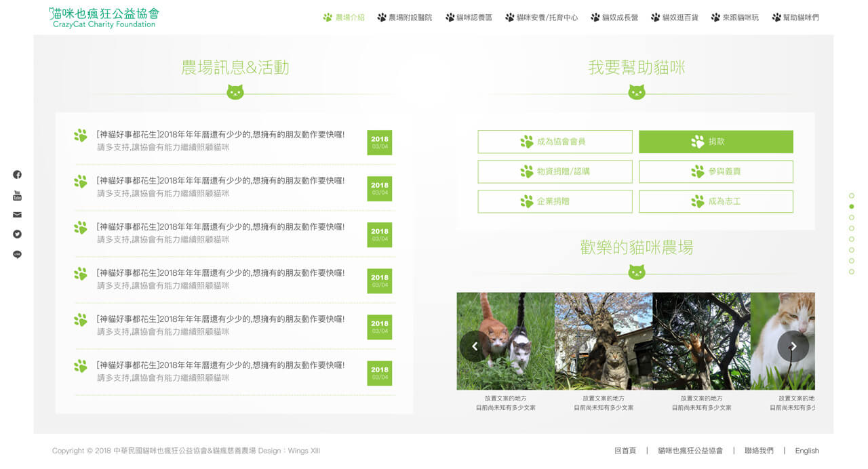Click the CrazyCat Charity Foundation logo
868x469 pixels.
tap(104, 18)
